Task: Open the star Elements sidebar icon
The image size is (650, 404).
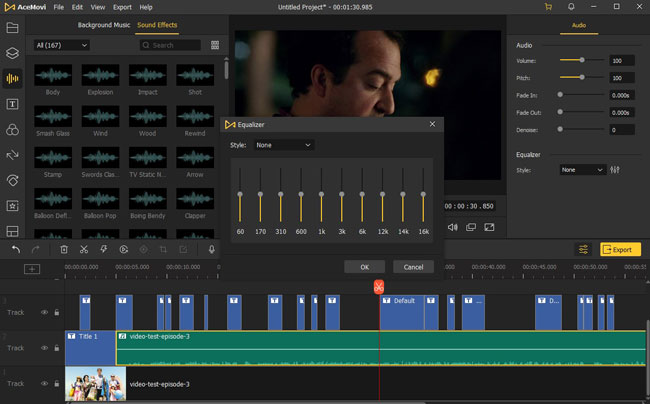Action: (12, 206)
